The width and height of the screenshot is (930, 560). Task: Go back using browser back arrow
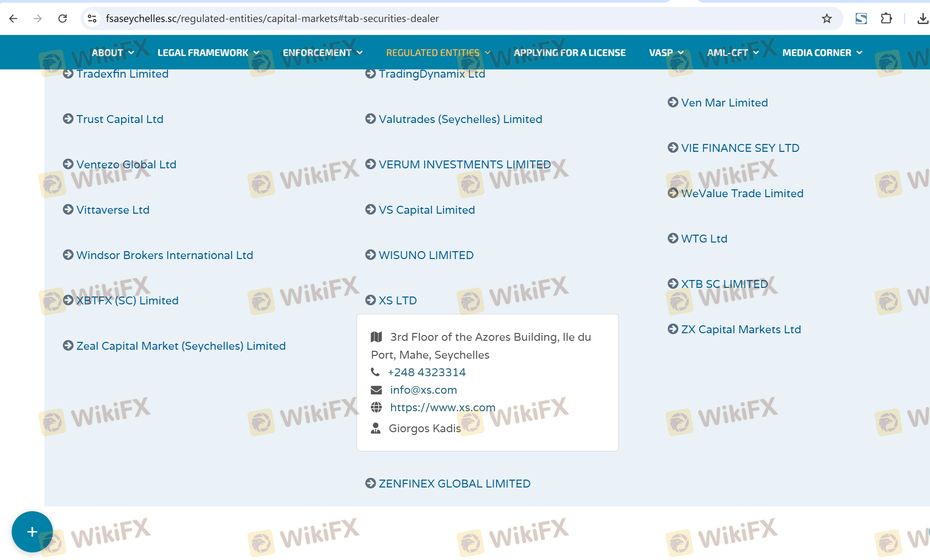pyautogui.click(x=13, y=19)
